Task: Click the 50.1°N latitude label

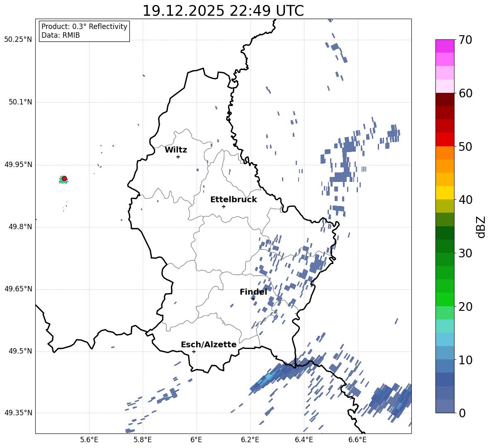Action: (x=20, y=102)
